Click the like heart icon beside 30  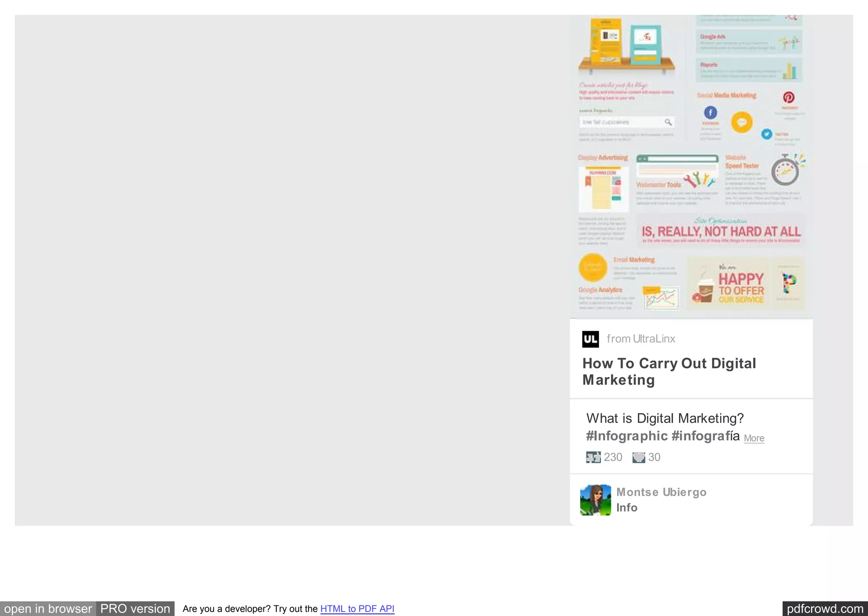[638, 457]
